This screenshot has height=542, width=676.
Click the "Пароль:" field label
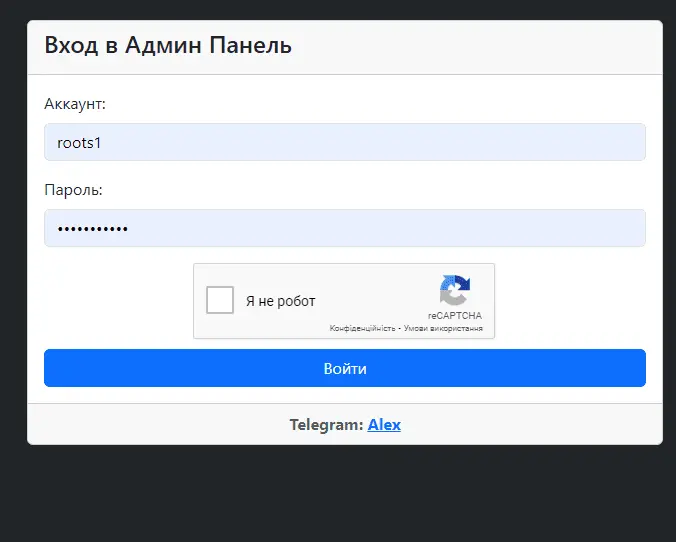click(x=74, y=190)
